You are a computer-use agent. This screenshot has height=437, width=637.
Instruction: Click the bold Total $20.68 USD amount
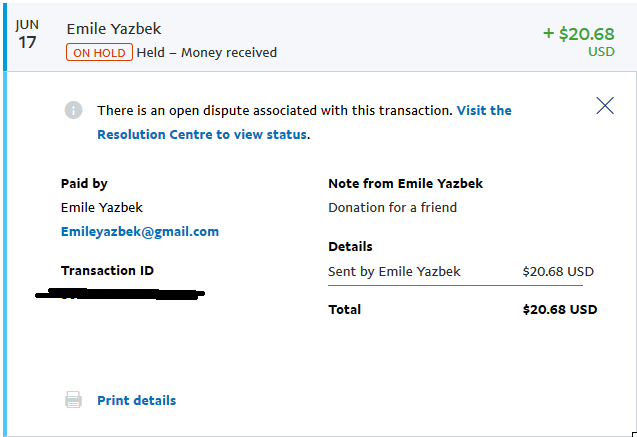560,309
